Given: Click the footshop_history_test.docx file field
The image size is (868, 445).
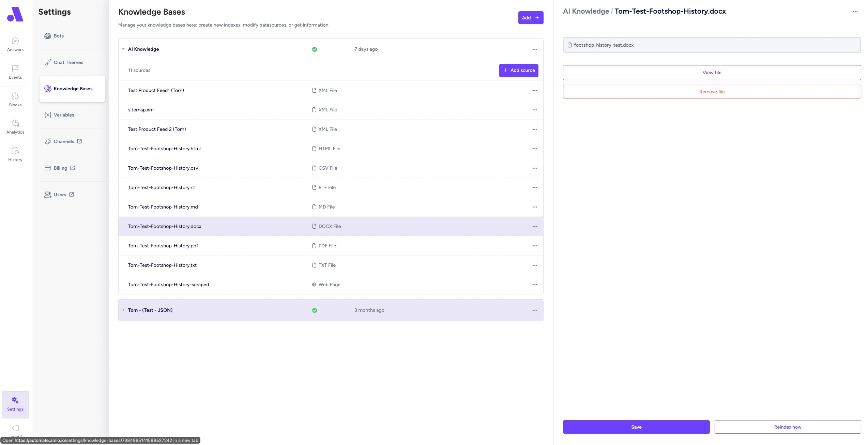Looking at the screenshot, I should [712, 45].
